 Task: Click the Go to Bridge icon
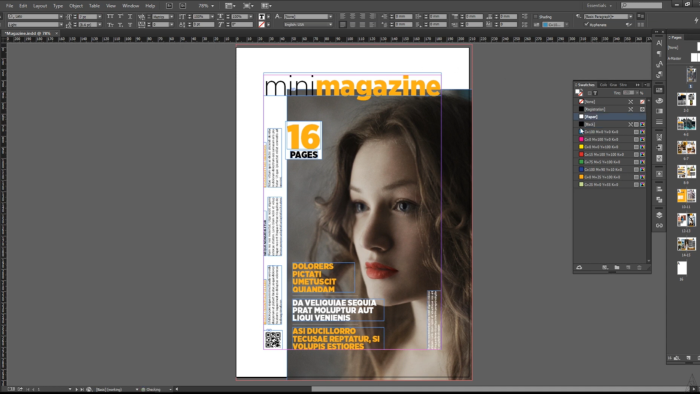[169, 6]
